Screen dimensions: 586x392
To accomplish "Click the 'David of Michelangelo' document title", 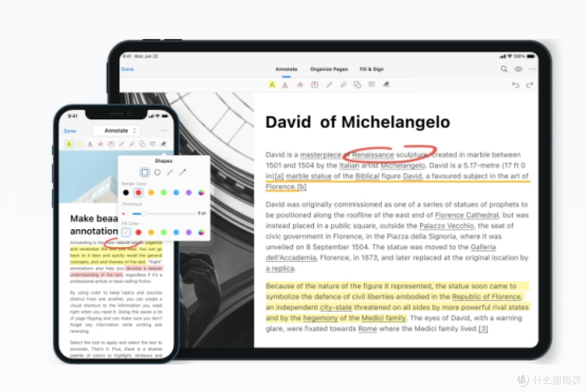I will [x=357, y=122].
